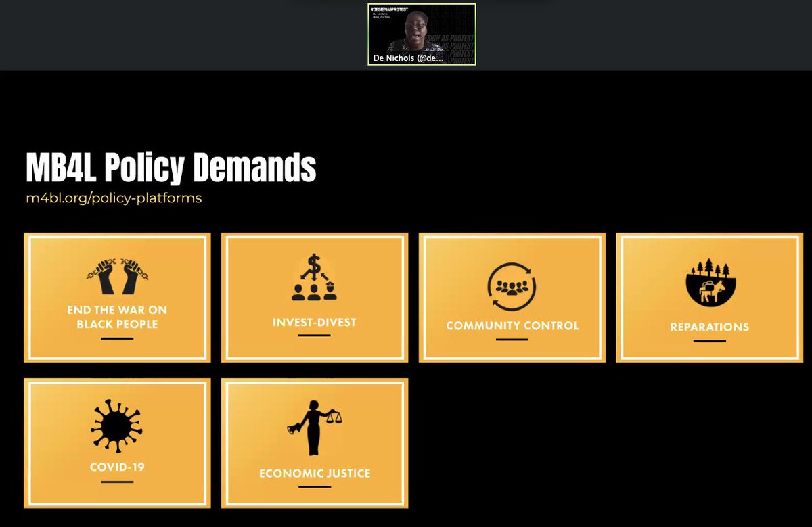Click the Invest-Divest label text
The width and height of the screenshot is (812, 527).
tap(314, 322)
